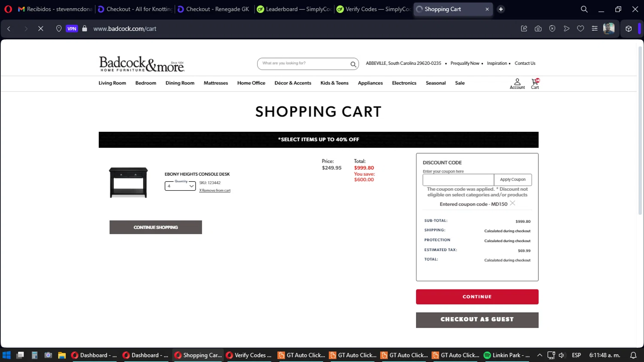The image size is (644, 362).
Task: Click the volume speaker tray icon
Action: 562,355
